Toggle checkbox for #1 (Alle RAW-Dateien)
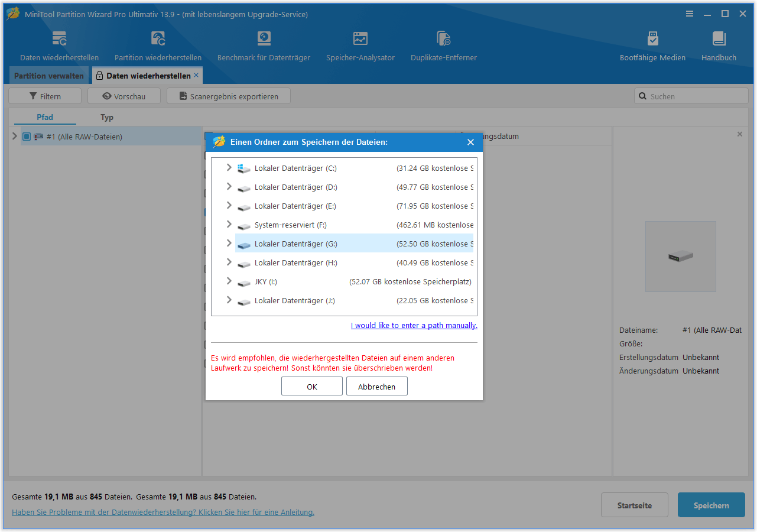Screen dimensions: 757x532 click(x=26, y=137)
